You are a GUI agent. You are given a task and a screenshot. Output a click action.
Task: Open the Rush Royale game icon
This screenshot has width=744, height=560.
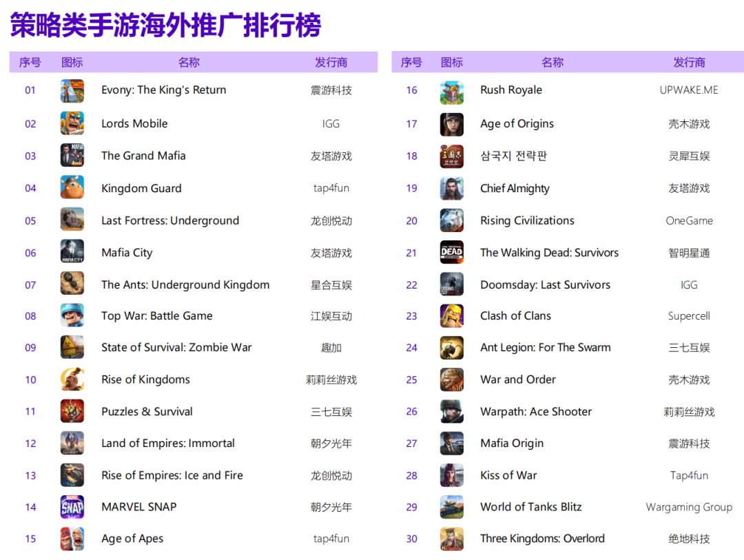click(x=452, y=92)
